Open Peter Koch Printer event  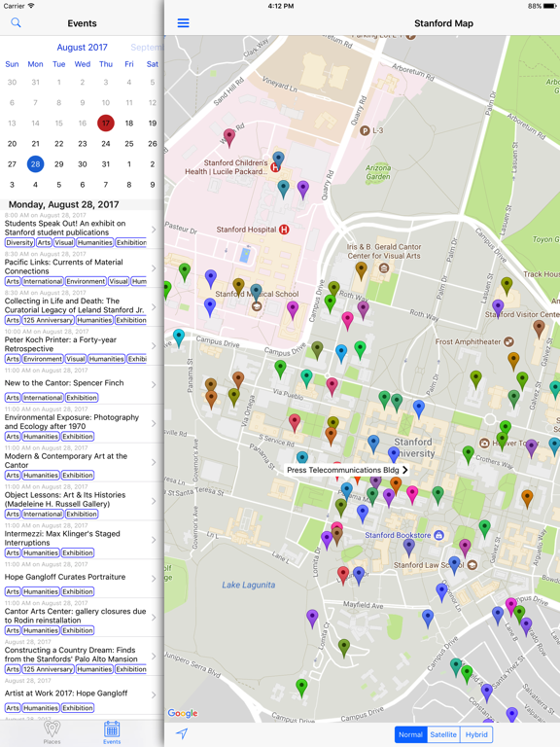(82, 346)
